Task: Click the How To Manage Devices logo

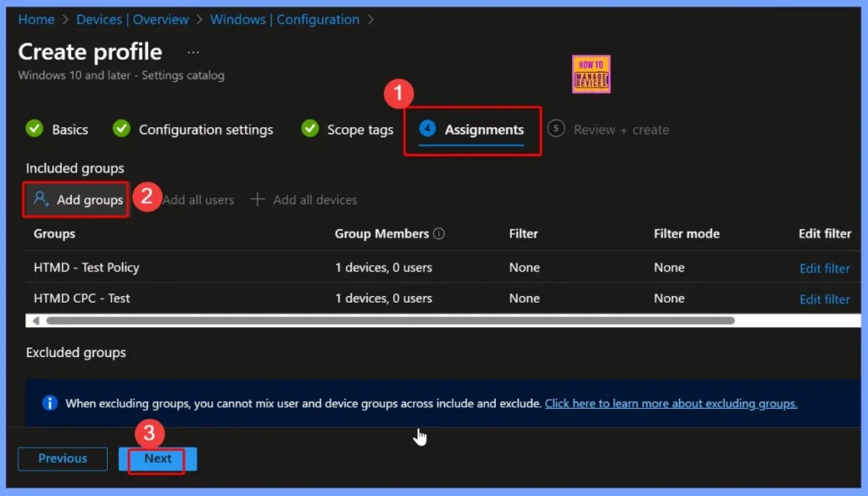Action: point(591,74)
